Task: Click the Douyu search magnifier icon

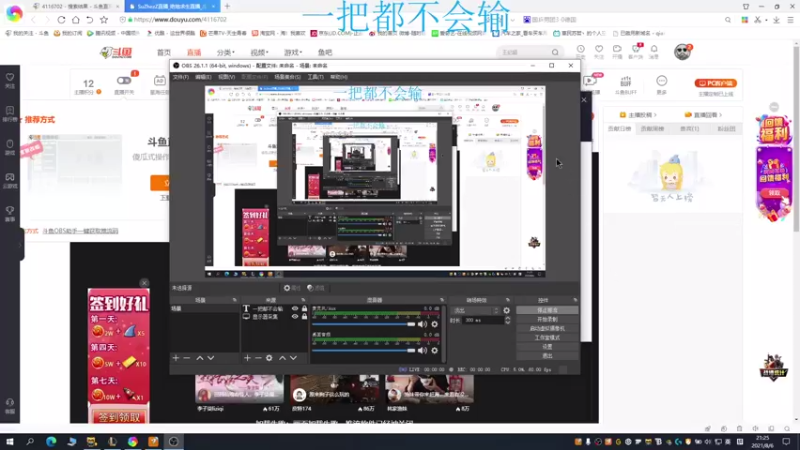Action: (555, 52)
